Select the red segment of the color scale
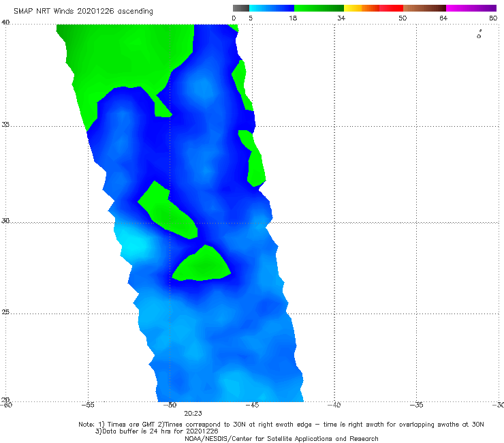 pos(391,8)
